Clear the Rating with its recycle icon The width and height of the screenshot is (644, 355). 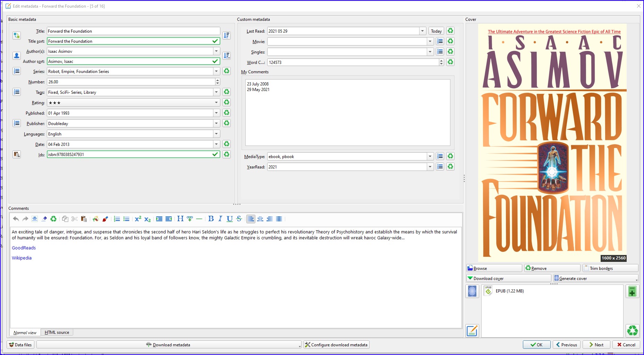tap(227, 102)
